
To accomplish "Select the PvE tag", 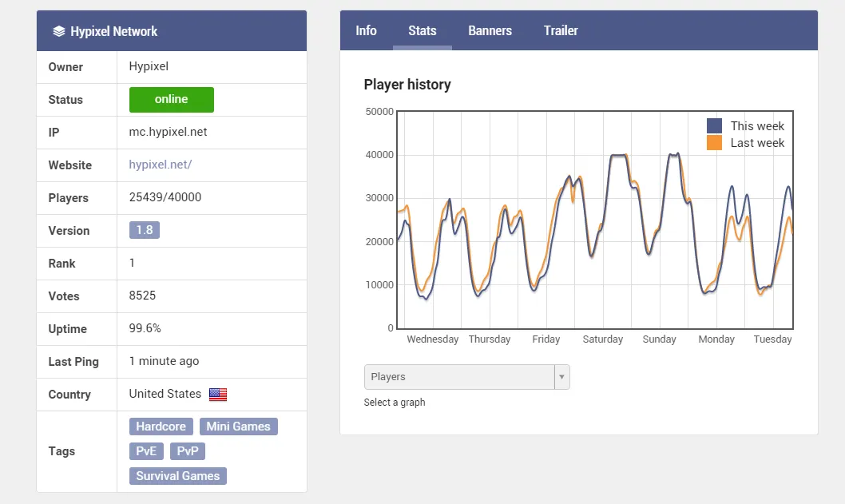I will click(146, 451).
